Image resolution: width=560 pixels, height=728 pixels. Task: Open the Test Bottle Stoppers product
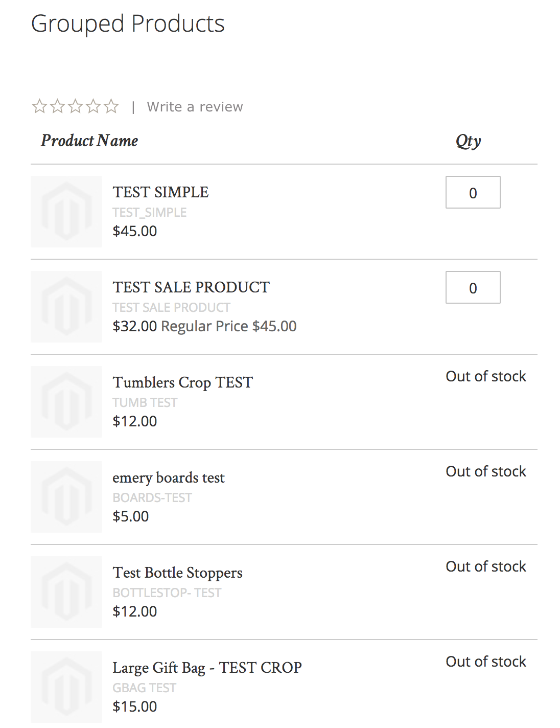pos(177,573)
